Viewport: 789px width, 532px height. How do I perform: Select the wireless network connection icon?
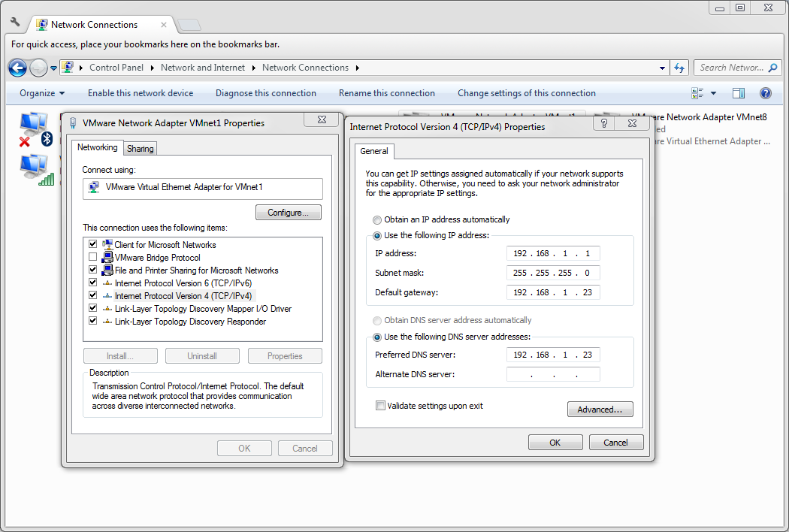[37, 170]
